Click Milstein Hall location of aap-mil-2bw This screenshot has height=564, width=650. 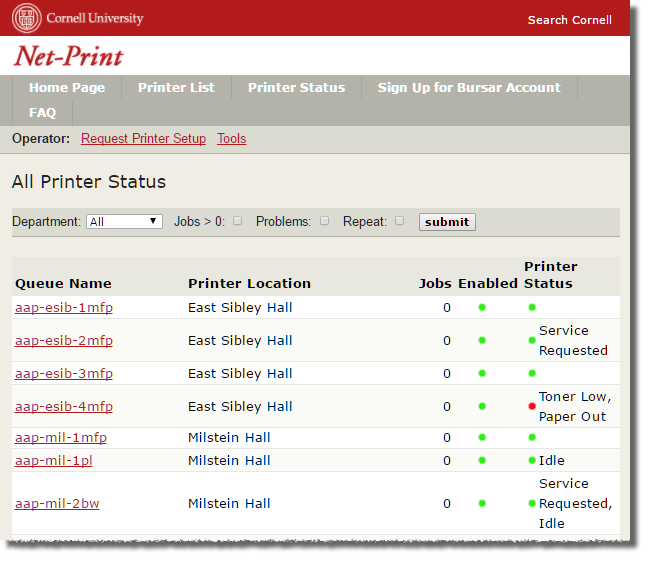click(229, 503)
